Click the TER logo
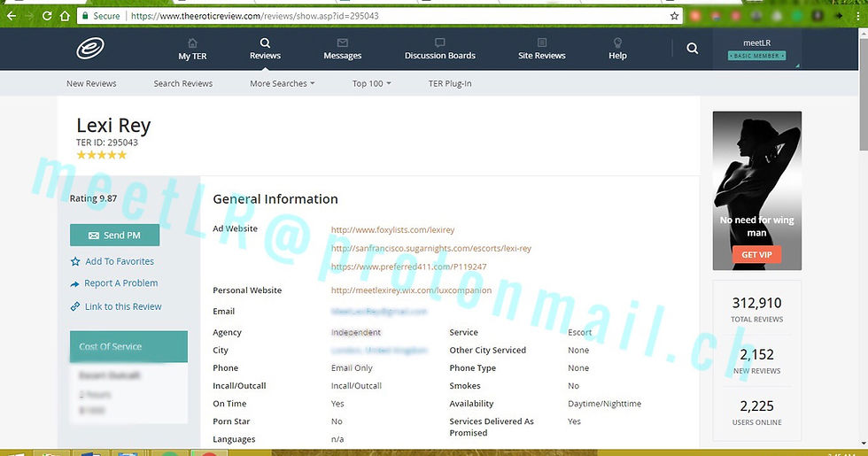 (x=90, y=48)
